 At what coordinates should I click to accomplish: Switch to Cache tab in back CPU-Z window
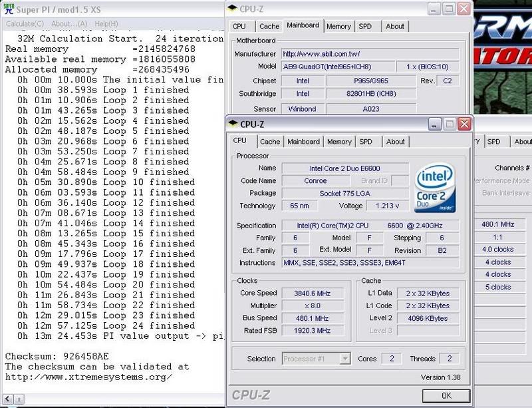point(269,26)
